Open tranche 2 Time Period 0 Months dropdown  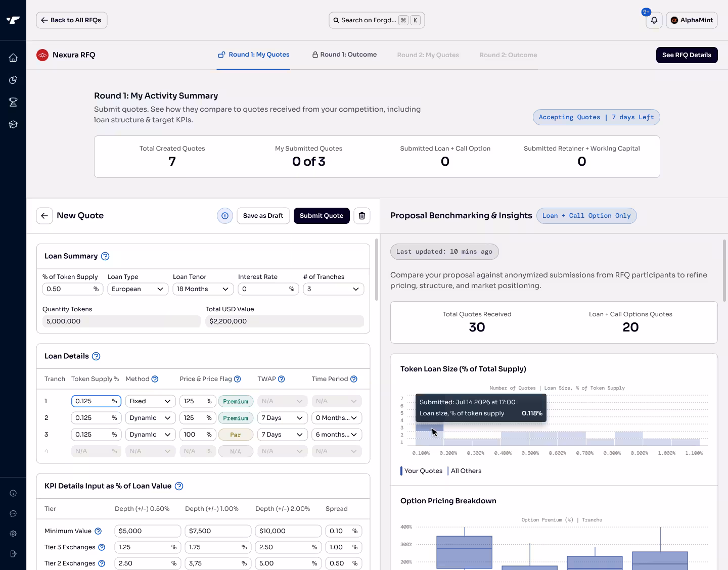click(337, 418)
